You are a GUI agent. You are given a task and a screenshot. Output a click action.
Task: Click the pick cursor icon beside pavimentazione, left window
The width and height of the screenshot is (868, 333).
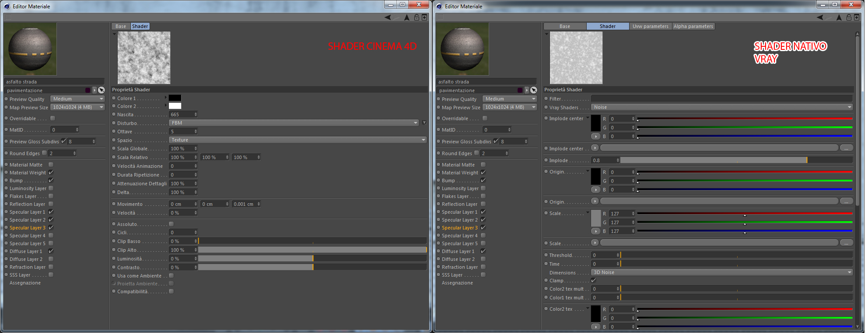(x=101, y=90)
